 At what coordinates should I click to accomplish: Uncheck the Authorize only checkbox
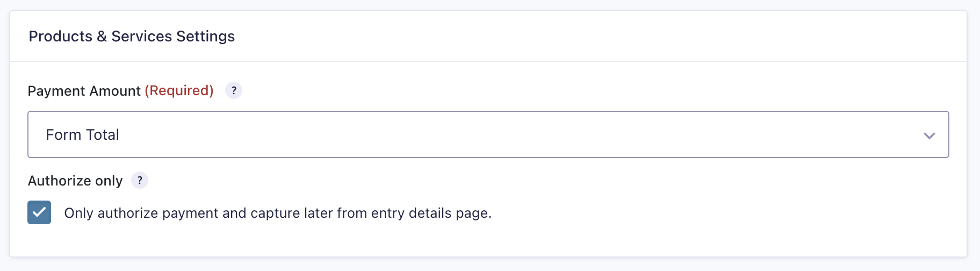[x=39, y=212]
